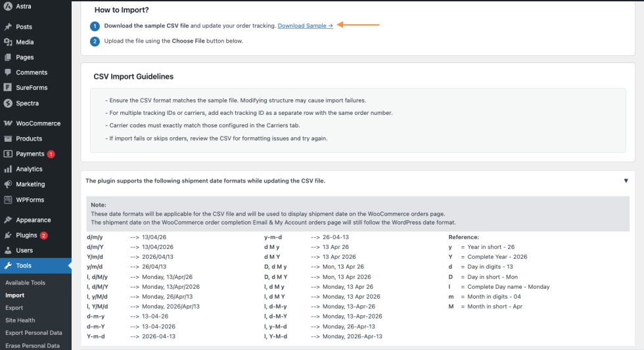The height and width of the screenshot is (350, 644).
Task: Click the Posts pin icon
Action: (x=8, y=27)
